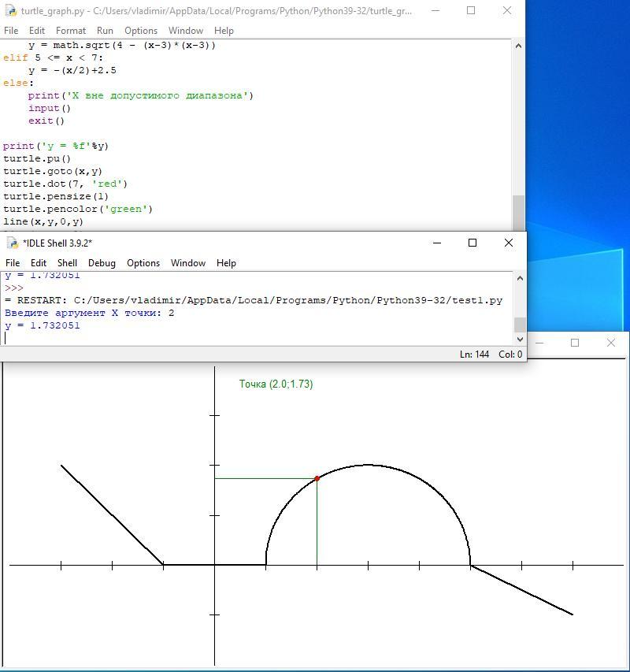Click the RESTART line in shell
Image resolution: width=630 pixels, height=672 pixels.
(x=254, y=300)
